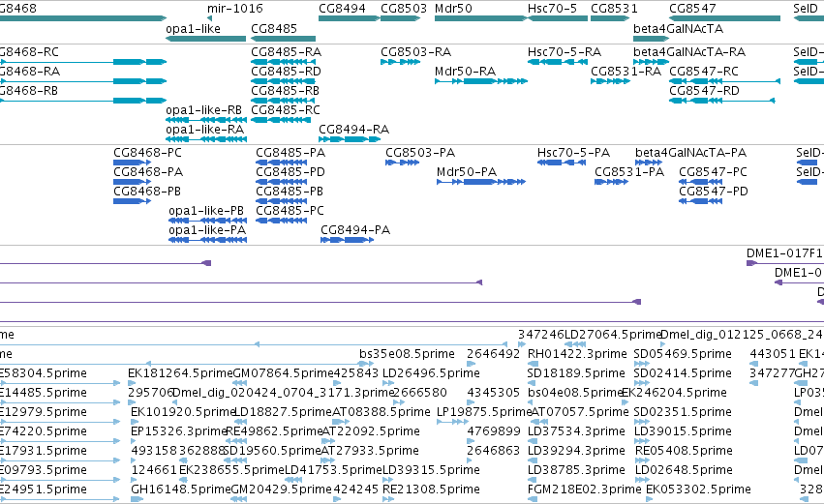The height and width of the screenshot is (504, 824).
Task: Open the CG8485-PB protein label
Action: point(290,192)
